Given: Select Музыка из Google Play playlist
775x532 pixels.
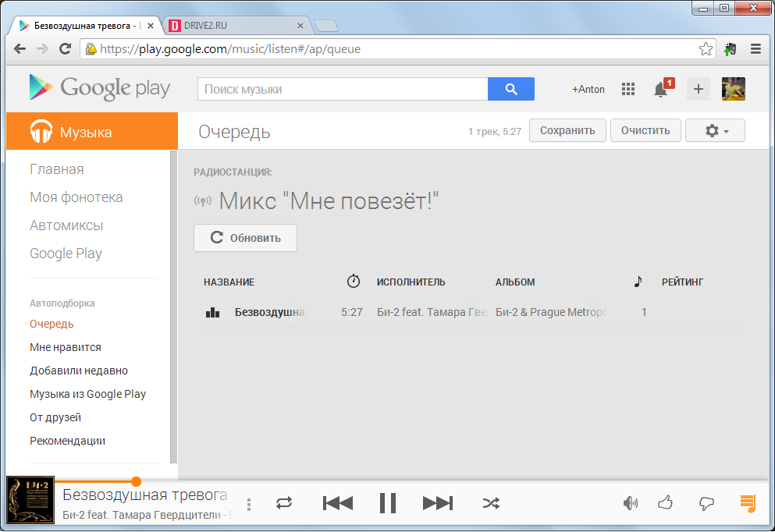Looking at the screenshot, I should tap(87, 394).
